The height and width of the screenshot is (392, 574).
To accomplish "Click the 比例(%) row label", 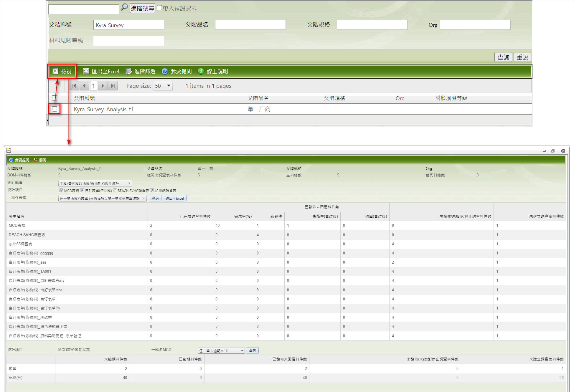I will point(16,378).
